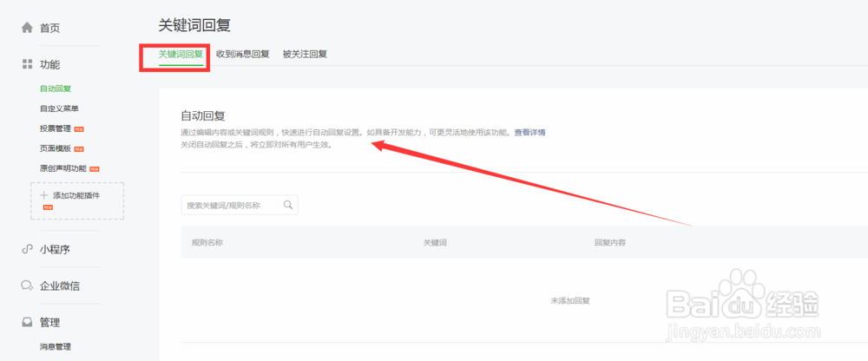Viewport: 868px width, 361px height.
Task: Click the 添加功能插件 box
Action: point(77,201)
